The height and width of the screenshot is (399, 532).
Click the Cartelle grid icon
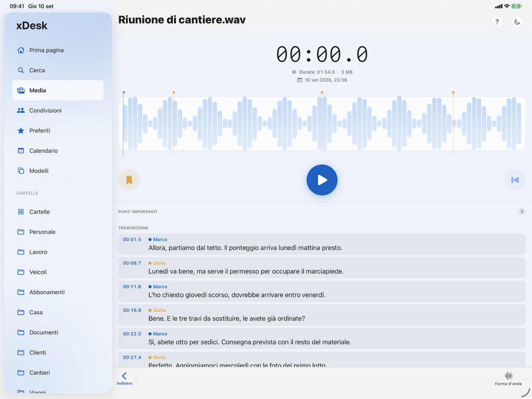[x=21, y=212]
